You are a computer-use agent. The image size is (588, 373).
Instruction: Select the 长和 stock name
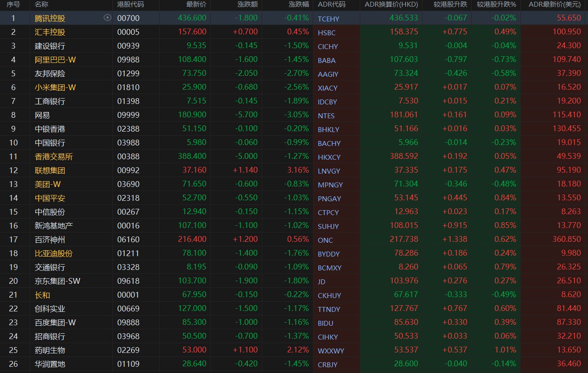[42, 295]
